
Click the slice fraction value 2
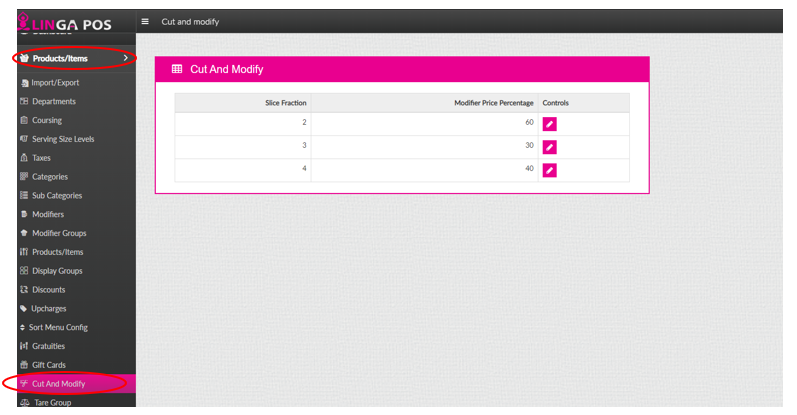tap(304, 122)
